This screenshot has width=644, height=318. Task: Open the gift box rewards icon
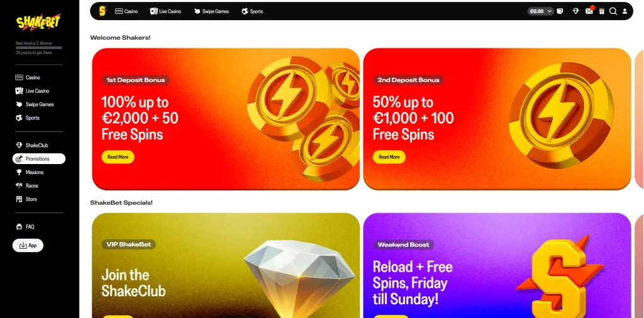point(602,11)
